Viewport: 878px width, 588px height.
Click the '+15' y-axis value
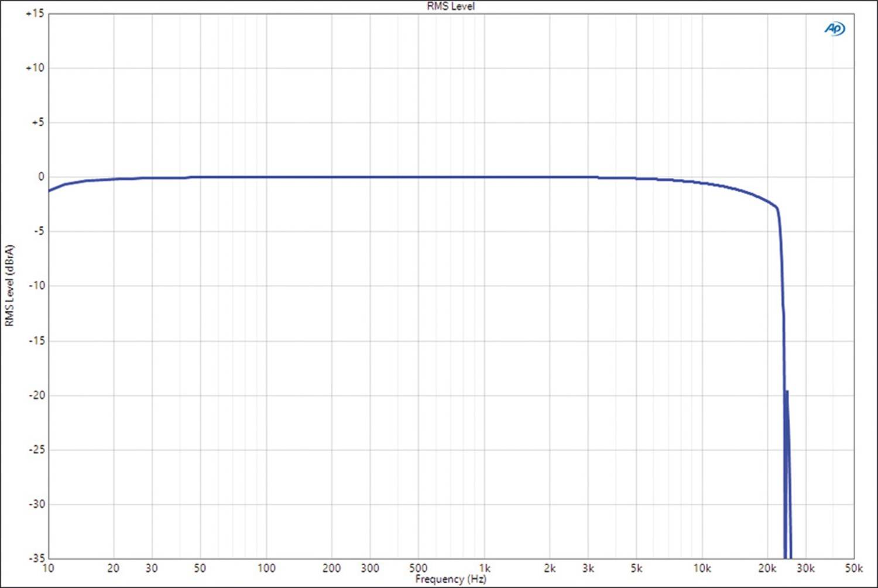35,13
